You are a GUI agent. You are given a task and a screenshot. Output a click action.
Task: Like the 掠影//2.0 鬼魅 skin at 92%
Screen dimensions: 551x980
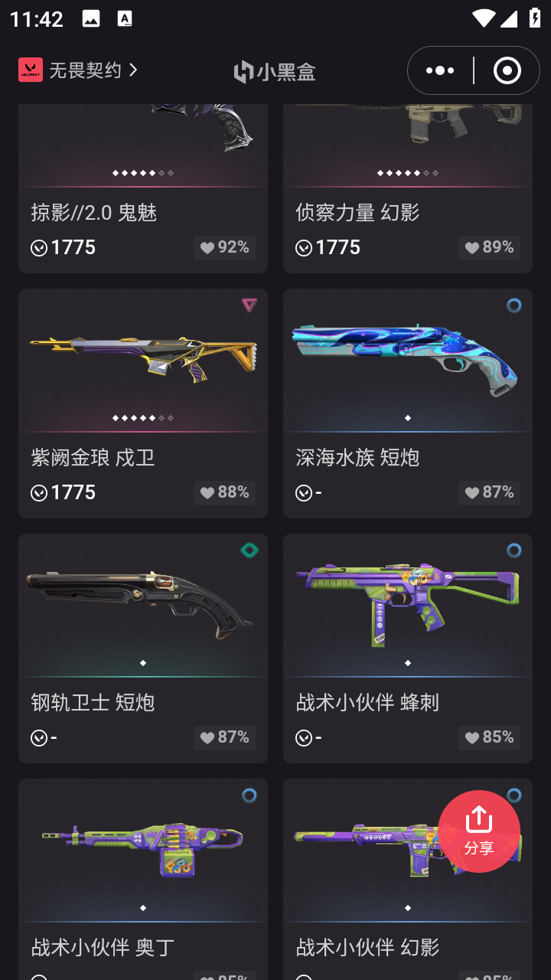[x=224, y=247]
